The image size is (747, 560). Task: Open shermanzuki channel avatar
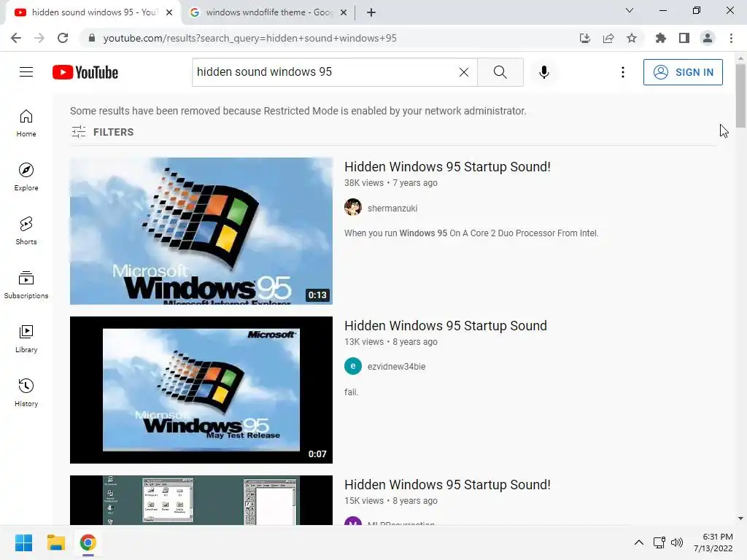point(353,207)
